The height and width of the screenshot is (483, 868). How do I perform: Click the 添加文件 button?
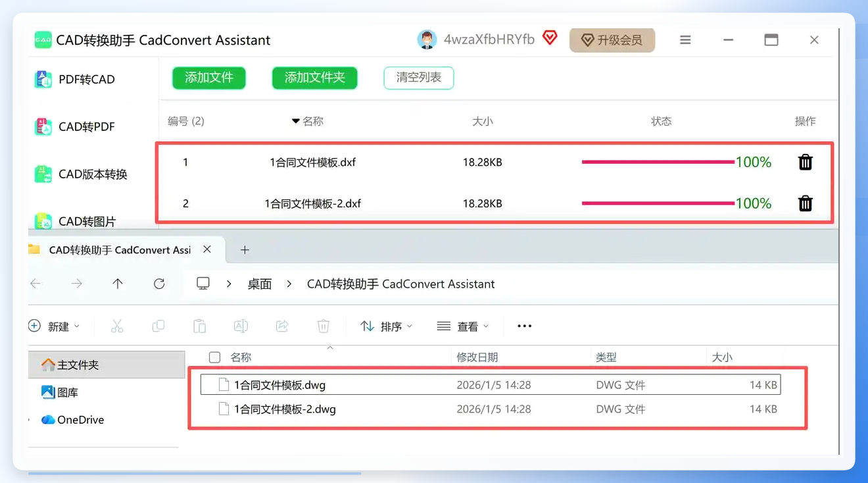pos(209,78)
